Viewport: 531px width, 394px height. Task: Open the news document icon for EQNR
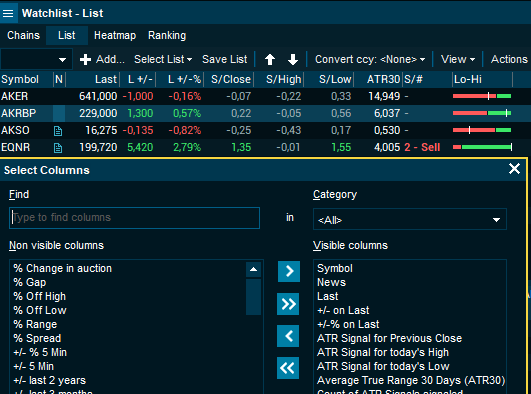(58, 148)
